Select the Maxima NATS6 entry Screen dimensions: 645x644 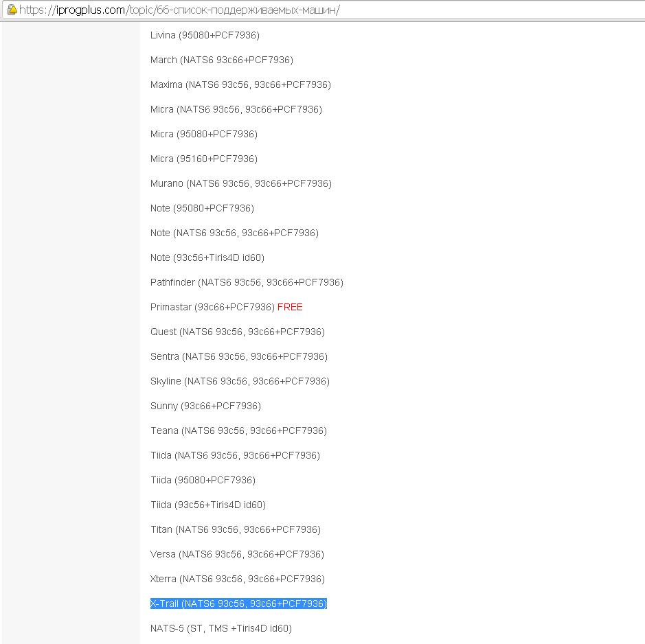240,84
